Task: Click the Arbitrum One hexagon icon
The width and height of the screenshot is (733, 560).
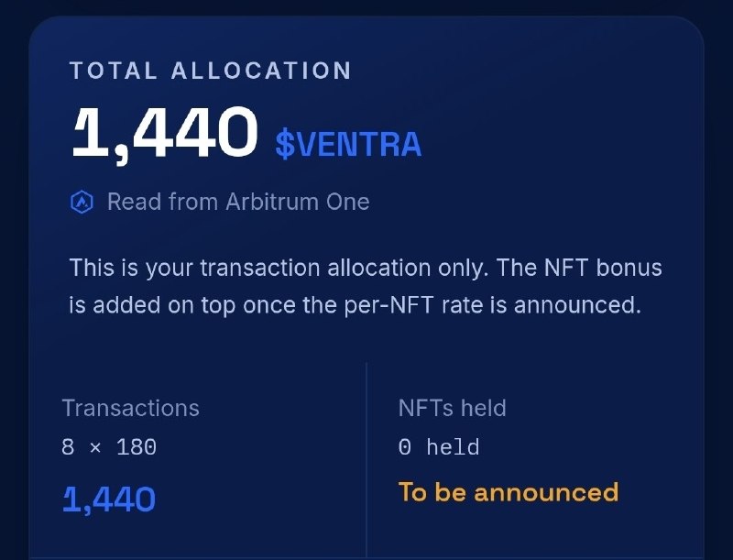Action: tap(82, 203)
